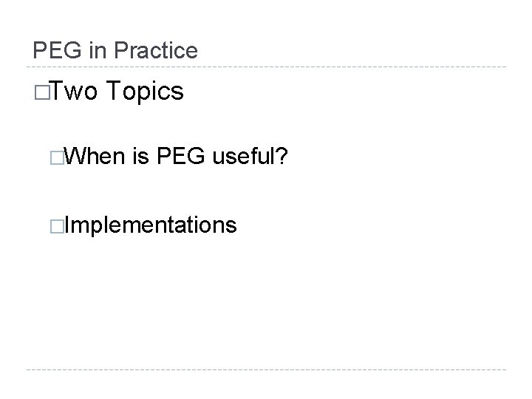532x399 pixels.
Task: Click PEG in the When is PEG line
Action: pyautogui.click(x=180, y=156)
